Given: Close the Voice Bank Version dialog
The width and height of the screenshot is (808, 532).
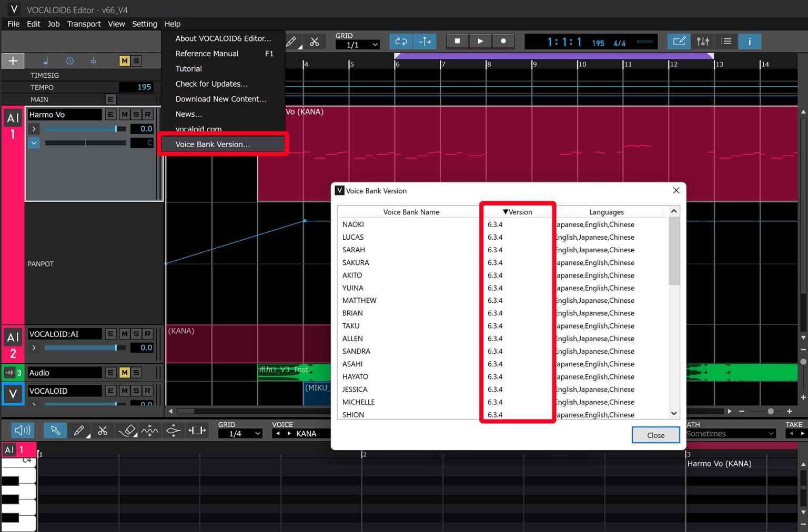Looking at the screenshot, I should (655, 435).
